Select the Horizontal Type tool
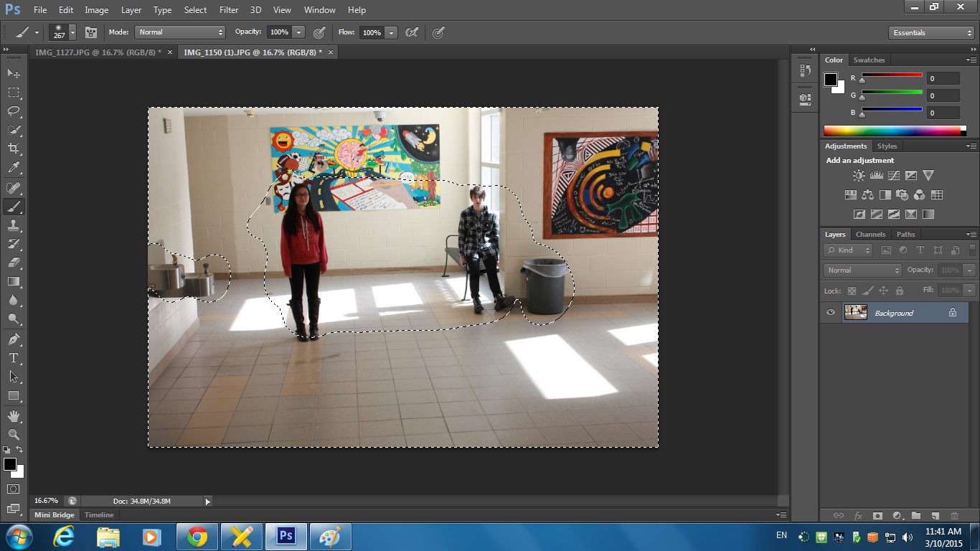Screen dimensions: 980x551 (x=14, y=357)
